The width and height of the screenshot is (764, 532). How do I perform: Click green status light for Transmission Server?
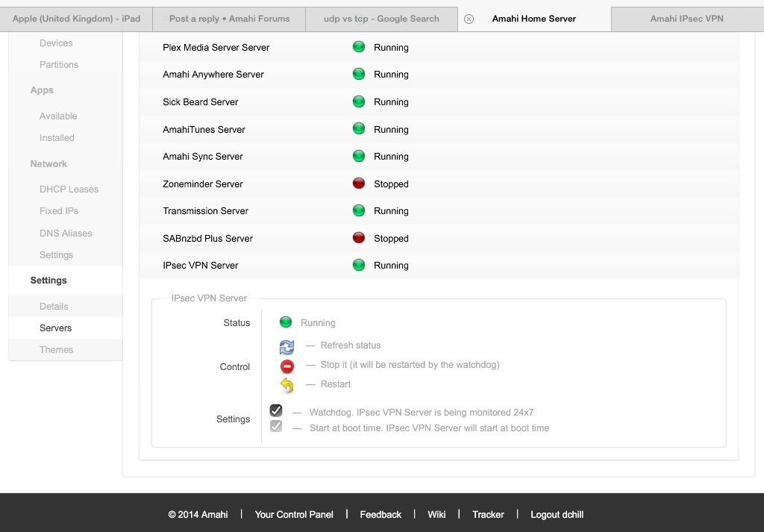[x=359, y=210]
